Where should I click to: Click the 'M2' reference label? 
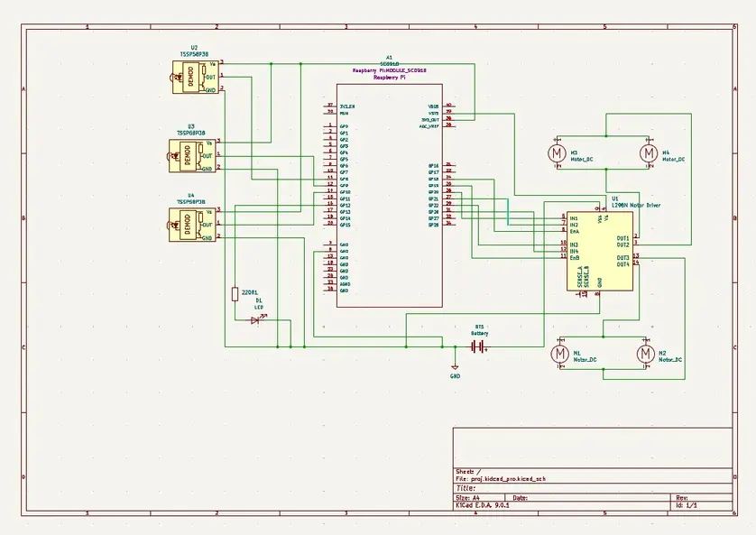[662, 354]
